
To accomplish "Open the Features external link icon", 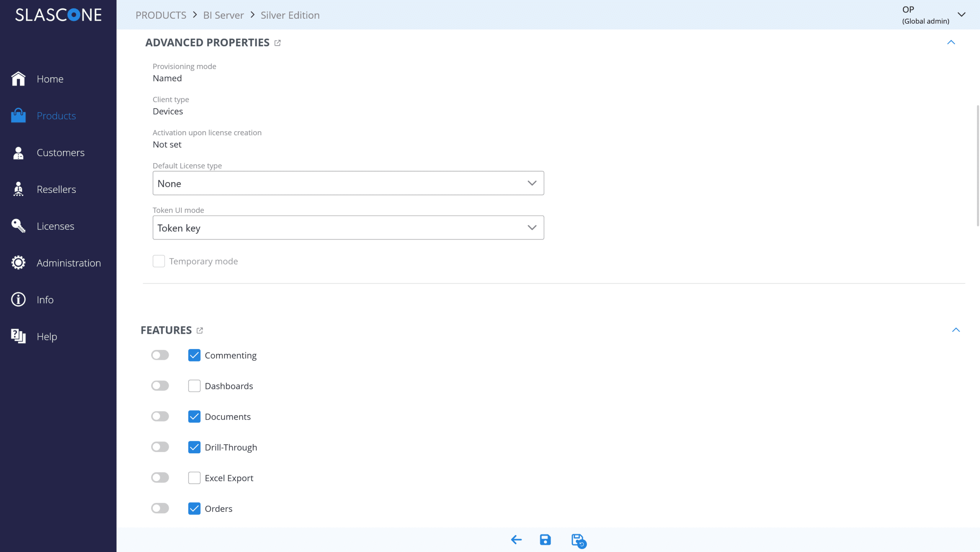I will point(199,330).
